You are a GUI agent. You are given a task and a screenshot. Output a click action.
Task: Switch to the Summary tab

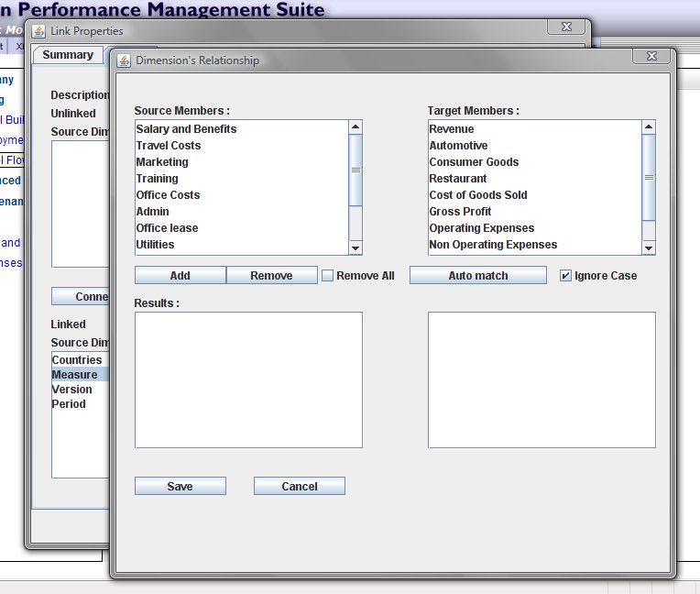click(68, 55)
